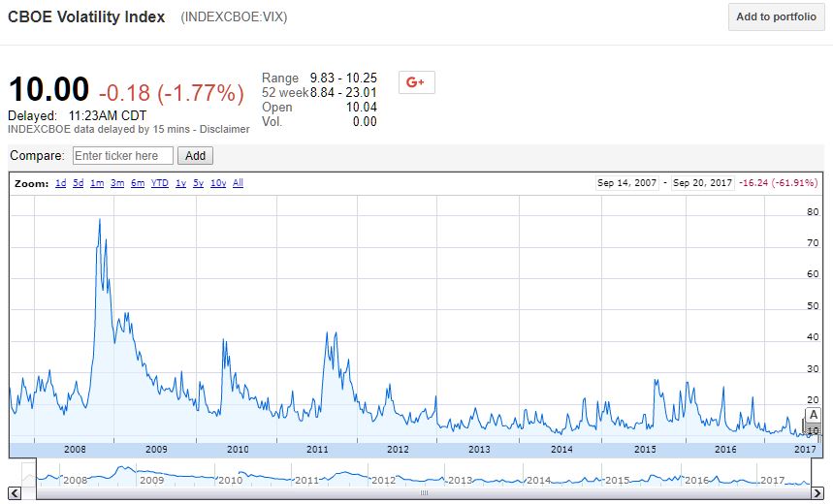Set chart zoom to 6m
This screenshot has height=504, width=833.
coord(138,183)
